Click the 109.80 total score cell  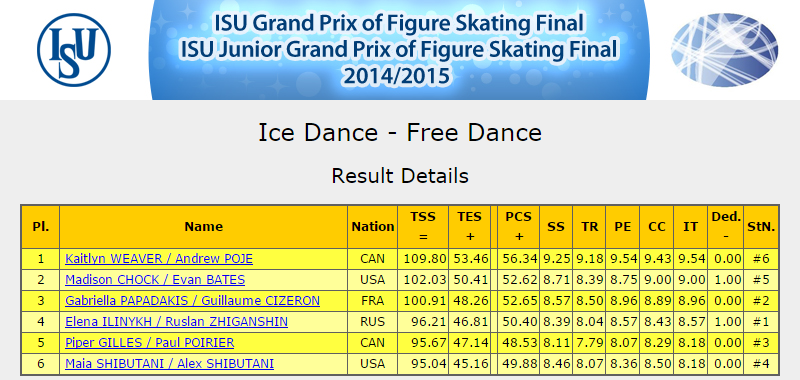(423, 259)
